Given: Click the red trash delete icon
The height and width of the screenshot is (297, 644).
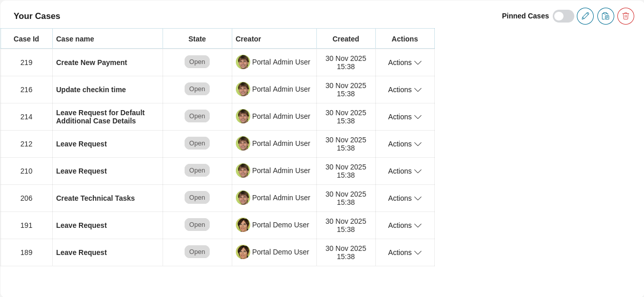Looking at the screenshot, I should click(x=626, y=16).
